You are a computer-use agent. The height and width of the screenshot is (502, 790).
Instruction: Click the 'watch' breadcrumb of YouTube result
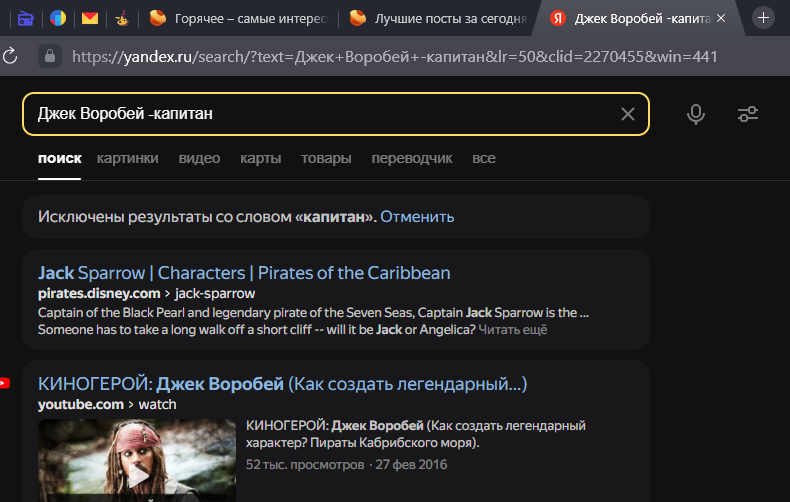point(157,404)
